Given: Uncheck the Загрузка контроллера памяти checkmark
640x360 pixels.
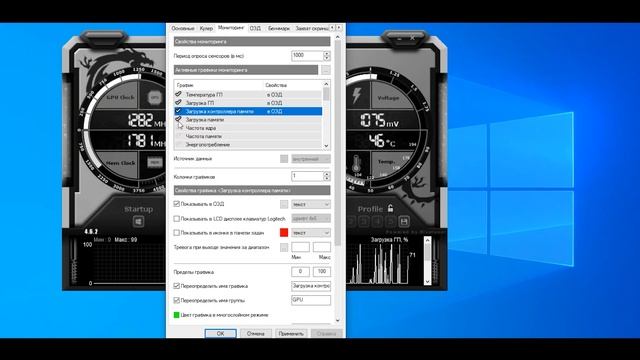Looking at the screenshot, I should (178, 111).
